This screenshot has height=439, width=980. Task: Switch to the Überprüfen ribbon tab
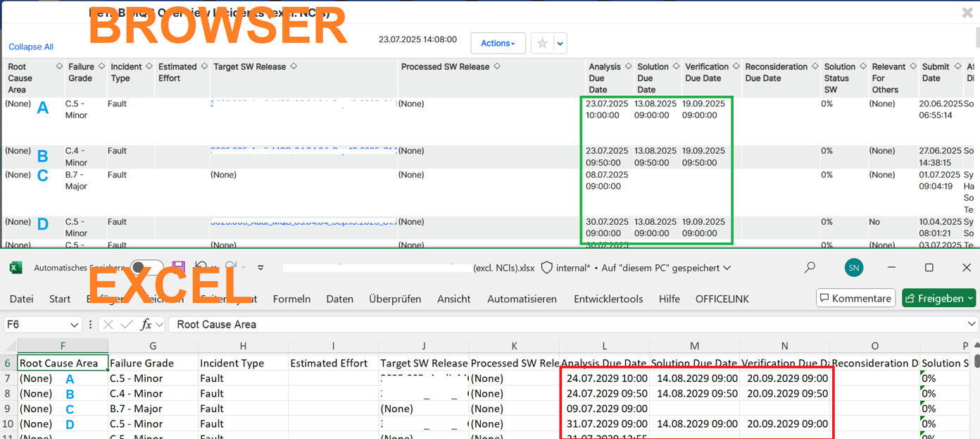tap(395, 299)
